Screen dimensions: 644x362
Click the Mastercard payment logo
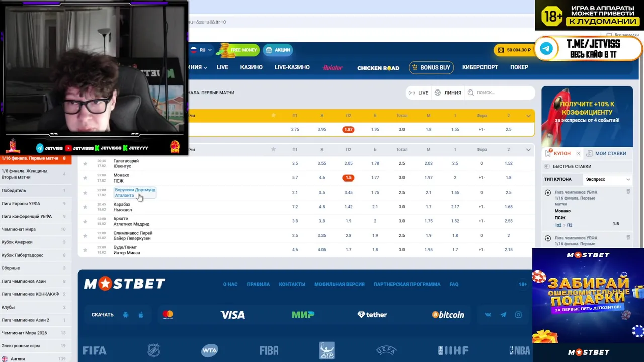click(x=168, y=315)
